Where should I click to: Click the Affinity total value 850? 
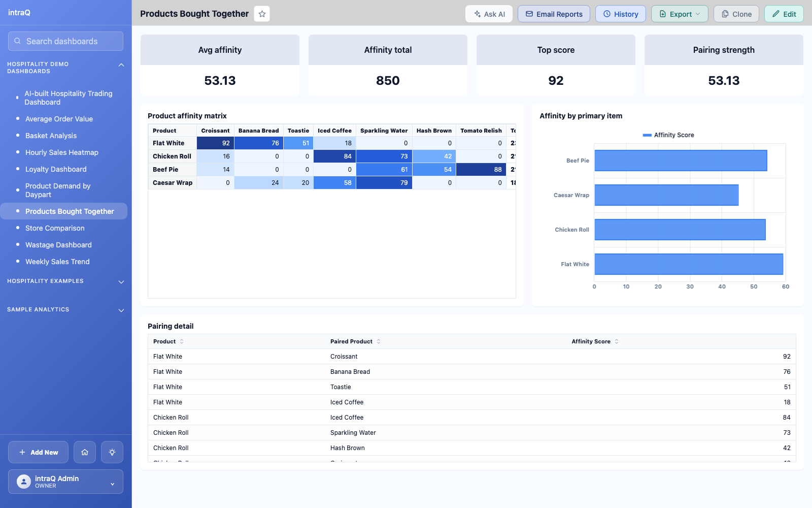click(x=388, y=81)
